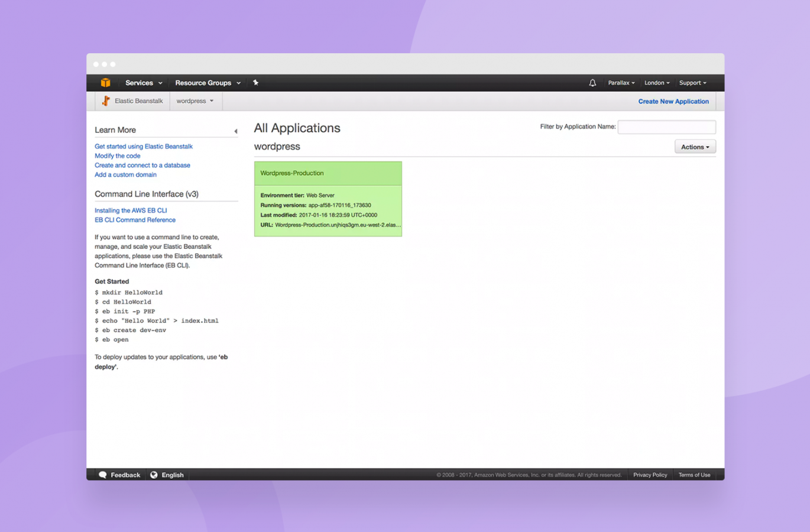Image resolution: width=810 pixels, height=532 pixels.
Task: Open the Services dropdown menu
Action: point(144,83)
